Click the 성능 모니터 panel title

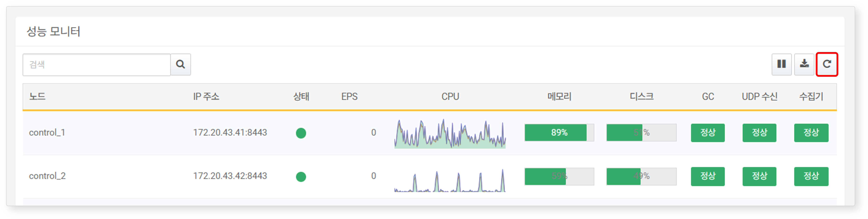pos(53,32)
